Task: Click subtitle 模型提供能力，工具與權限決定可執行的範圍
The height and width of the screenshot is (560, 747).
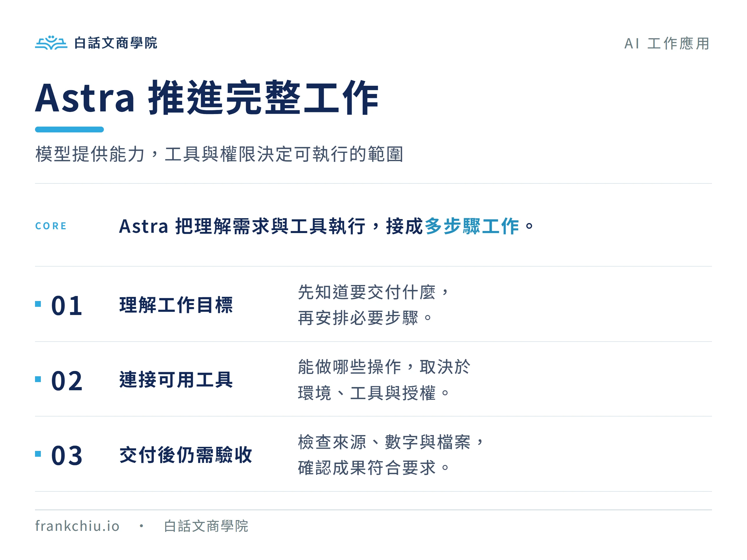Action: [x=219, y=154]
